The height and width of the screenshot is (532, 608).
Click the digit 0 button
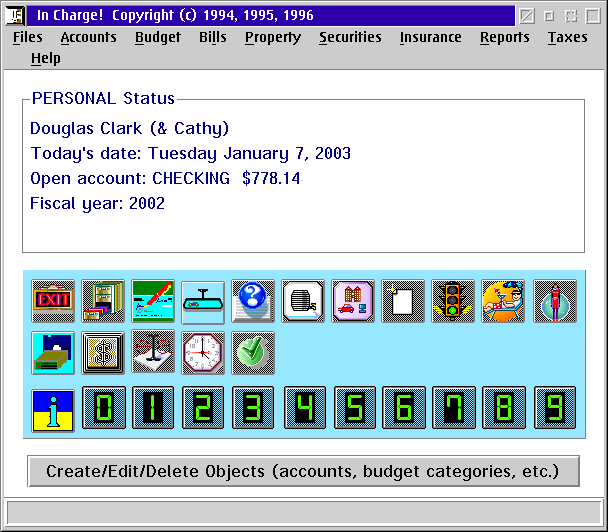104,407
